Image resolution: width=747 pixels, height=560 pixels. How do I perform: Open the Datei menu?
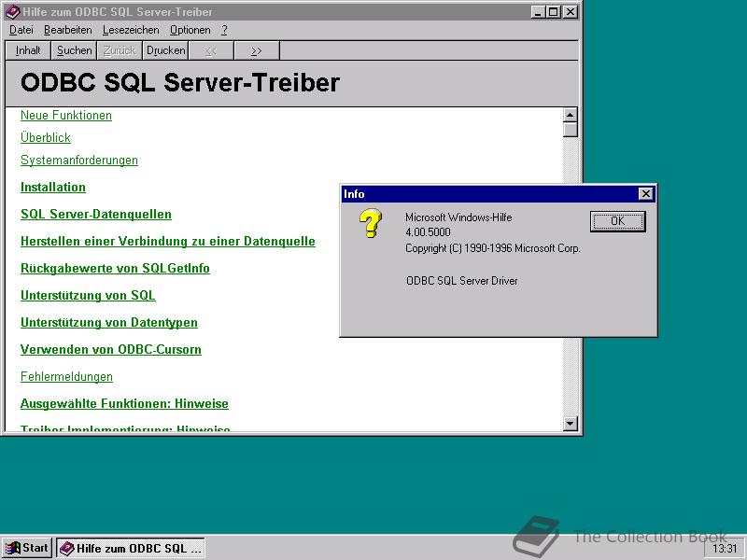pyautogui.click(x=21, y=30)
